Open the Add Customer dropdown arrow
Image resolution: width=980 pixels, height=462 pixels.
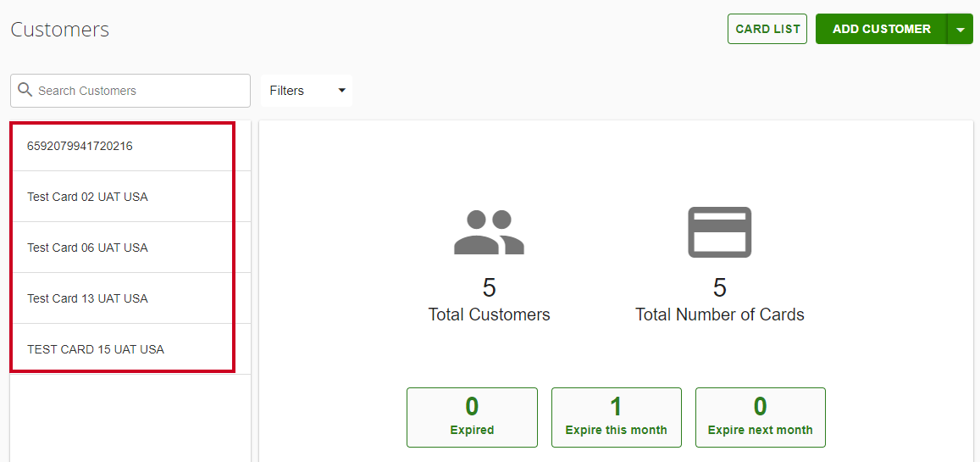[961, 30]
